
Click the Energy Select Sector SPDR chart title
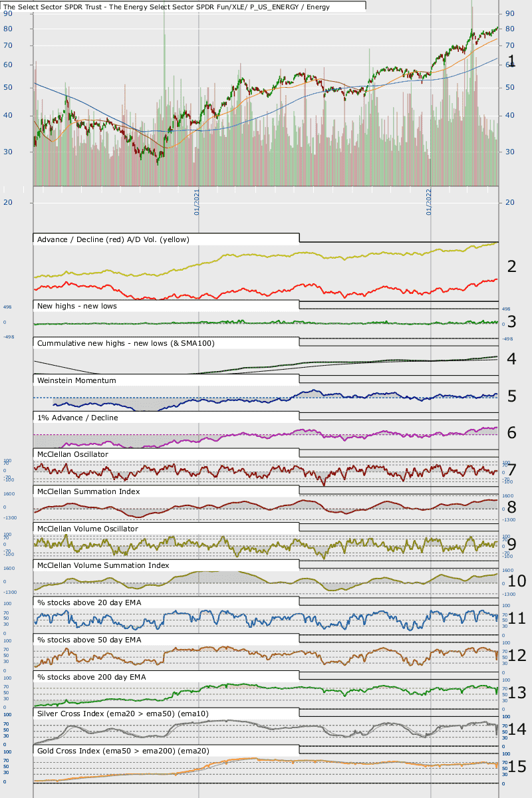click(167, 7)
